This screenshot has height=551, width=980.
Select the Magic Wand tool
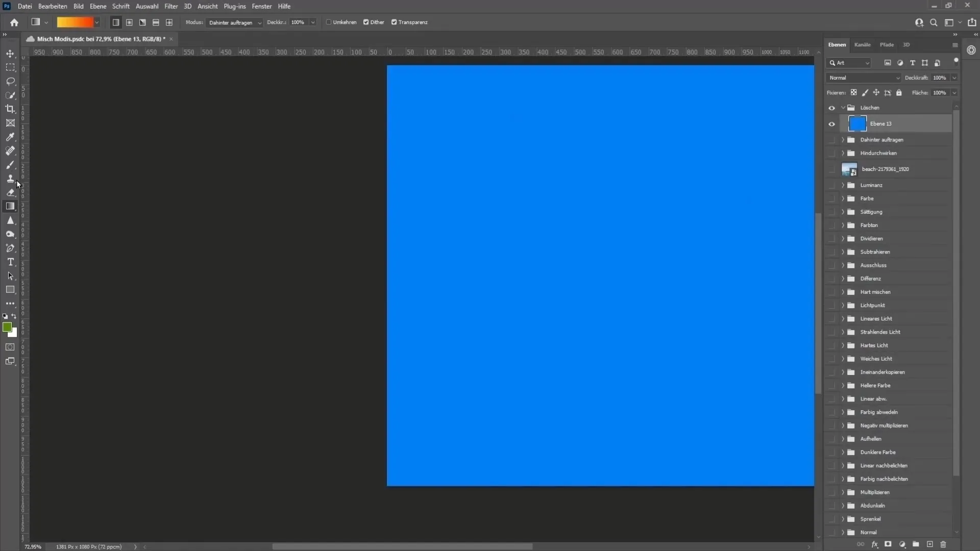[x=10, y=95]
